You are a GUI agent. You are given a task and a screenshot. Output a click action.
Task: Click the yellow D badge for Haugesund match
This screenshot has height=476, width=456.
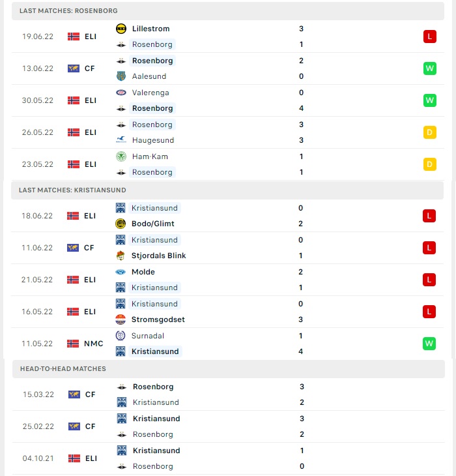point(430,132)
